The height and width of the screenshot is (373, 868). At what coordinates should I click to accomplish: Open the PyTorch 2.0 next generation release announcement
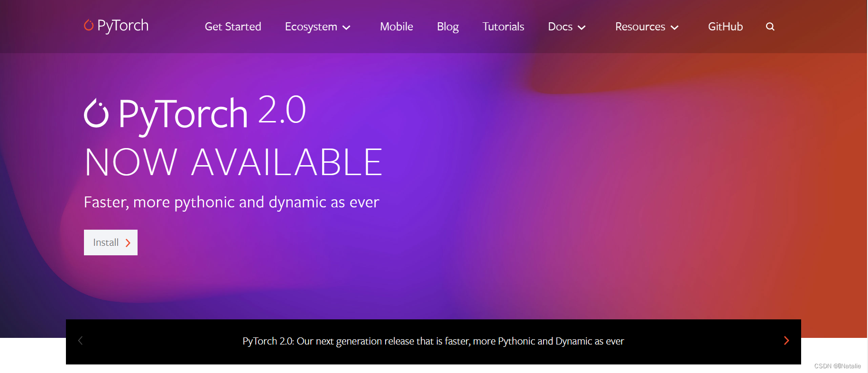tap(433, 341)
